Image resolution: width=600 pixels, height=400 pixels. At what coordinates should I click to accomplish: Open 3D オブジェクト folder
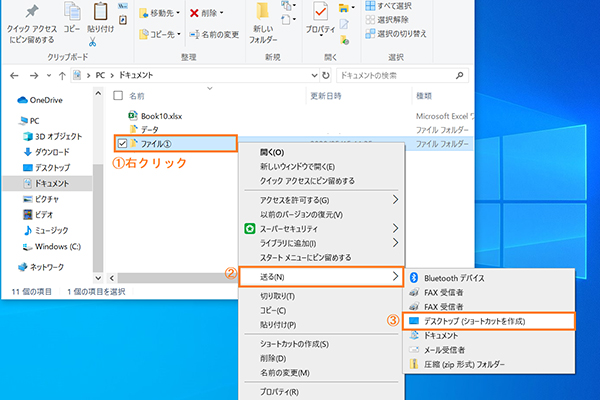coord(52,137)
